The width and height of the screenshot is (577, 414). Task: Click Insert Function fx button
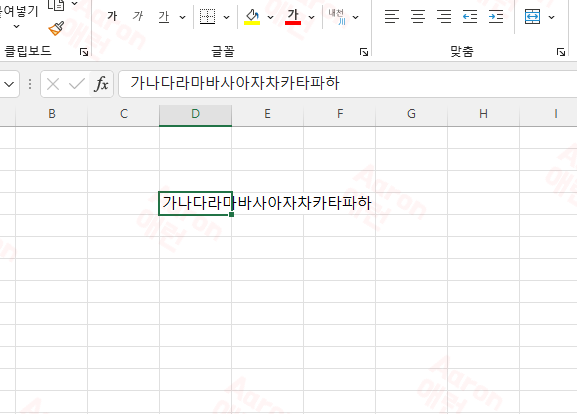(x=101, y=84)
